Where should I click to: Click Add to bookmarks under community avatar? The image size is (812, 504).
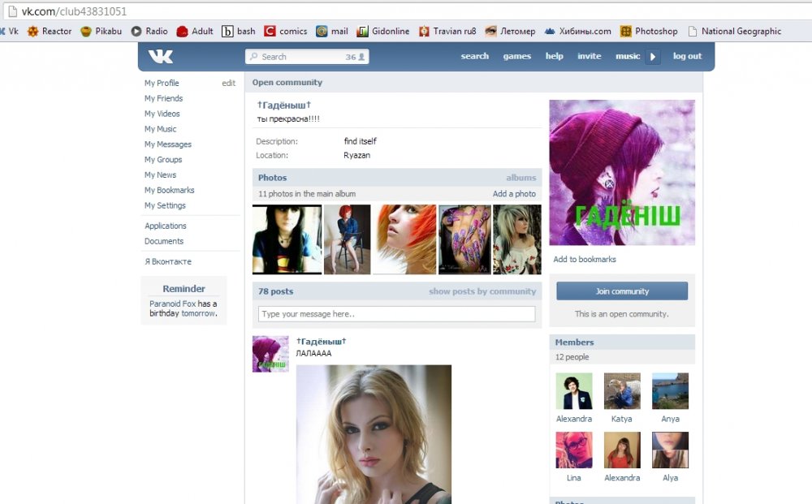point(585,260)
